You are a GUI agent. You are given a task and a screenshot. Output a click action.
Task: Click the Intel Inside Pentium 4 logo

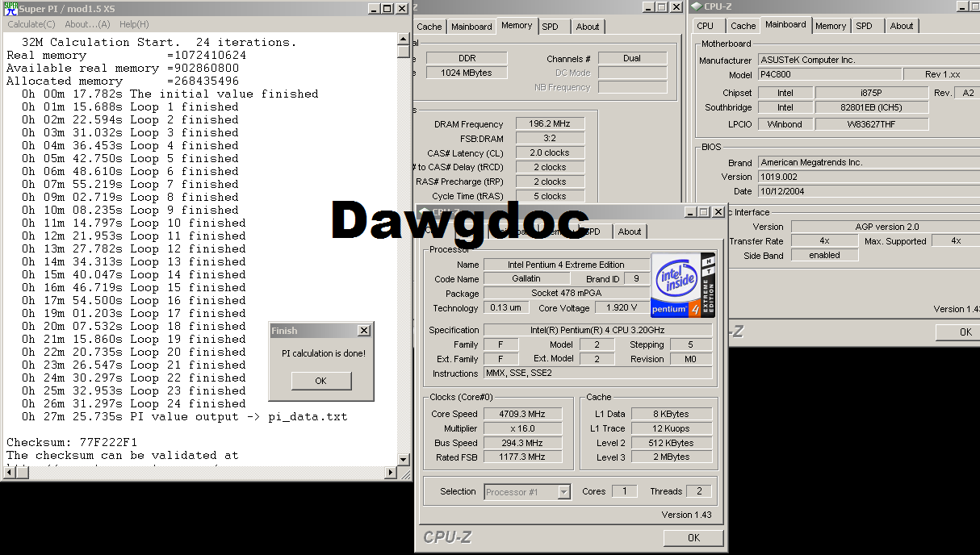(683, 286)
